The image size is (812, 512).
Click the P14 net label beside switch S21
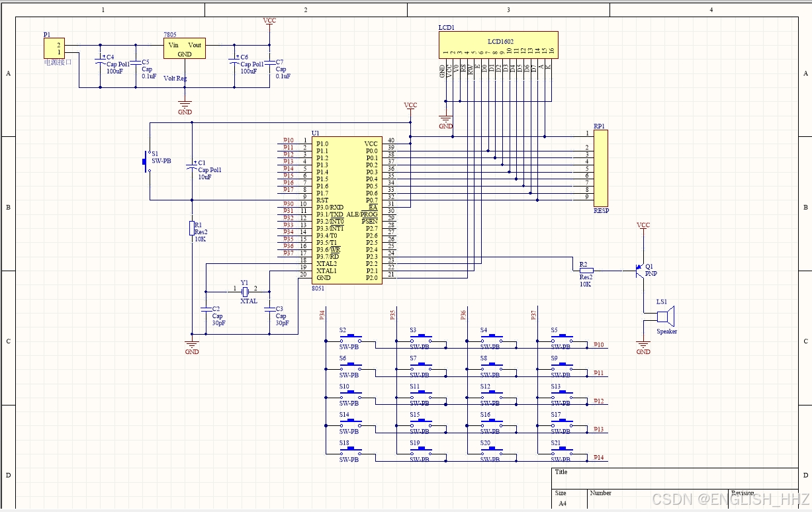pyautogui.click(x=598, y=457)
